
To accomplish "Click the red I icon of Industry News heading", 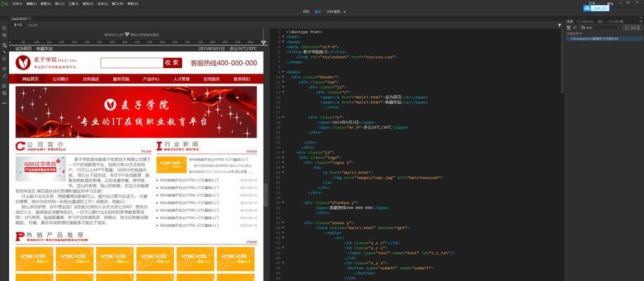I will [x=160, y=146].
